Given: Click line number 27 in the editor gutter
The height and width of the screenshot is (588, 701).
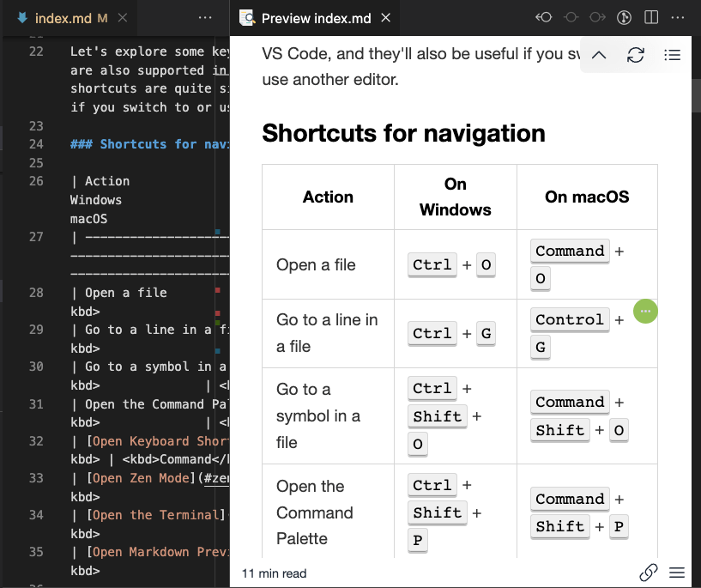Looking at the screenshot, I should pyautogui.click(x=35, y=236).
